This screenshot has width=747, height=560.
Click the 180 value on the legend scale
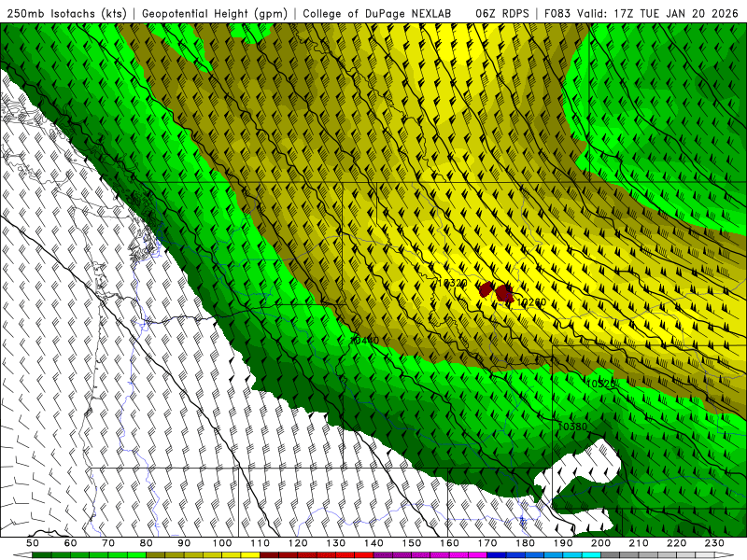526,543
